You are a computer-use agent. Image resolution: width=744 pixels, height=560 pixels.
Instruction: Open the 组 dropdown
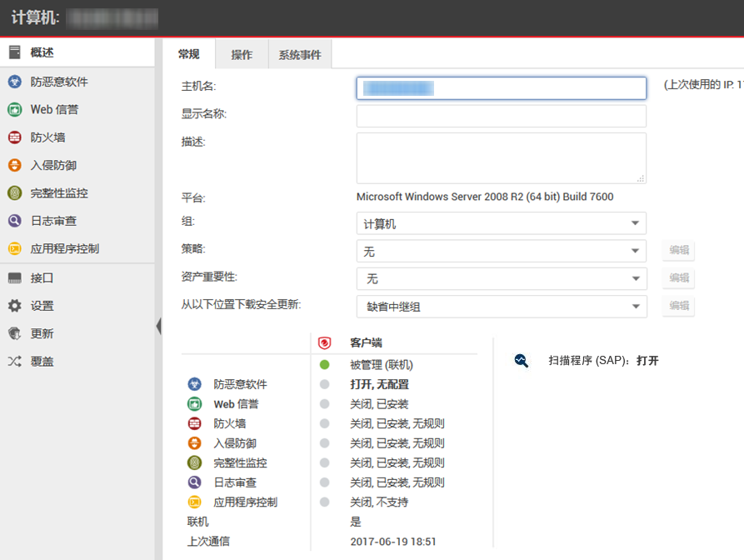tap(501, 223)
